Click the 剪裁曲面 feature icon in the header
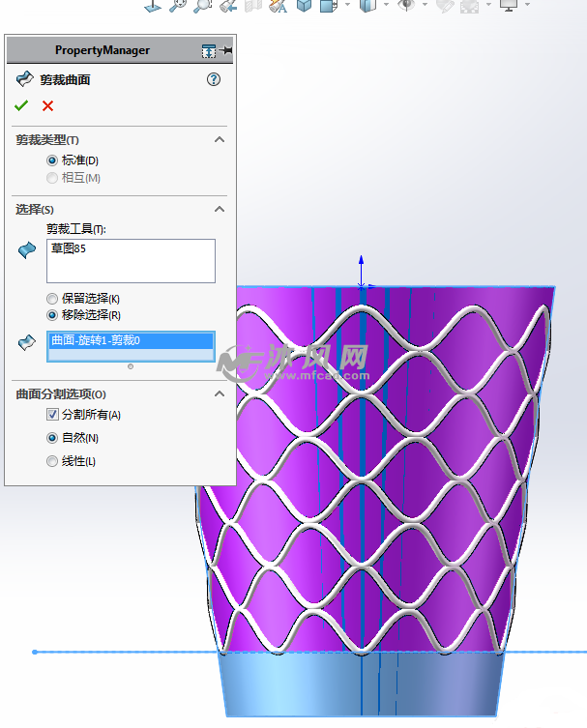This screenshot has width=587, height=728. 24,79
